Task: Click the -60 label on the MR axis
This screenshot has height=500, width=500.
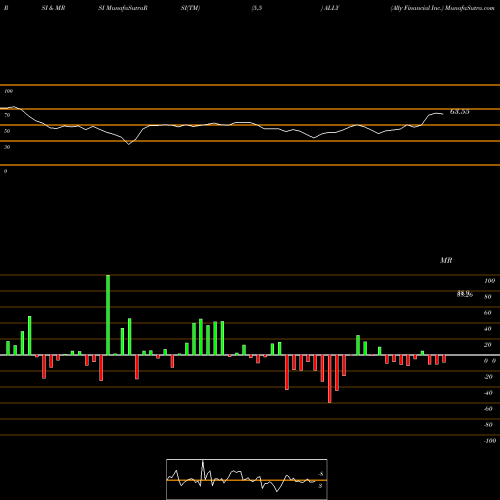Action: click(x=488, y=409)
